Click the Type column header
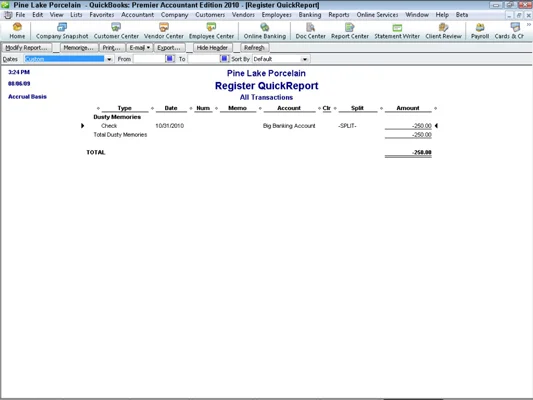 [125, 108]
